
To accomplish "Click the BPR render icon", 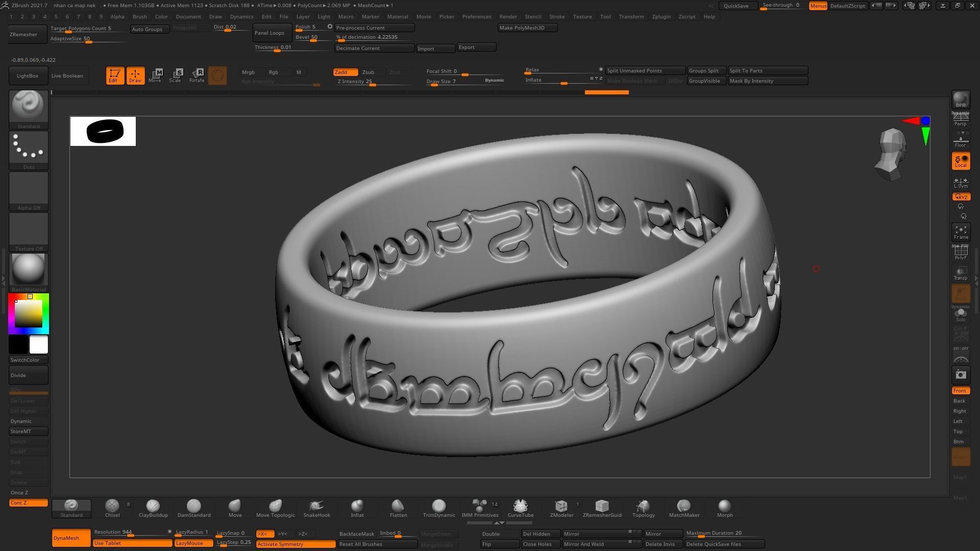I will click(961, 99).
